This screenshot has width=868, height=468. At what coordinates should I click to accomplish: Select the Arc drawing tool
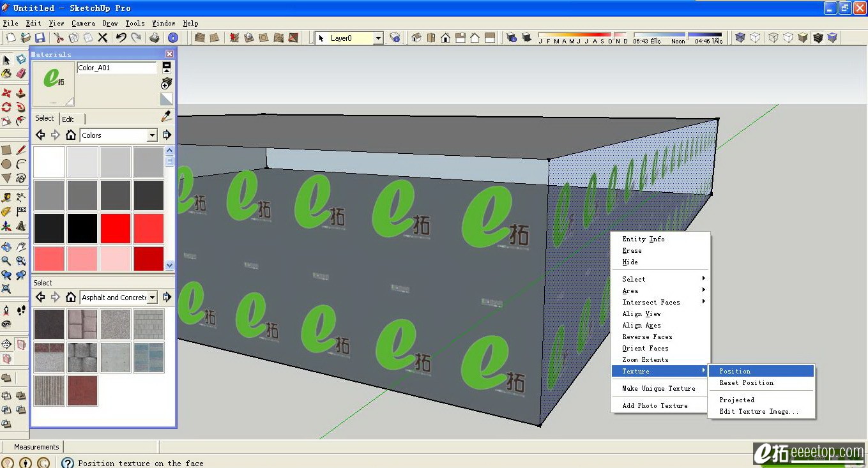(20, 165)
